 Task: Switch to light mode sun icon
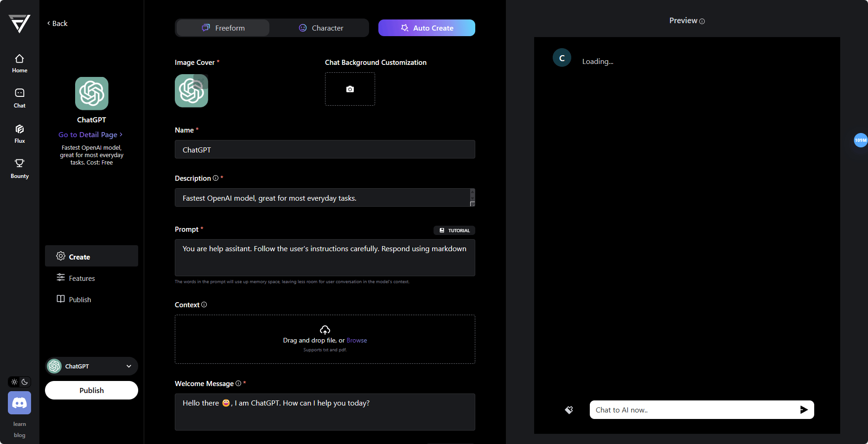[14, 382]
